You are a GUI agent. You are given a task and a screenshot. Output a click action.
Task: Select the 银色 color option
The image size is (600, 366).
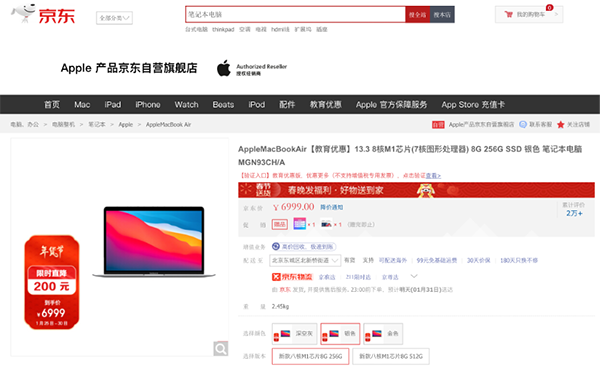(340, 333)
